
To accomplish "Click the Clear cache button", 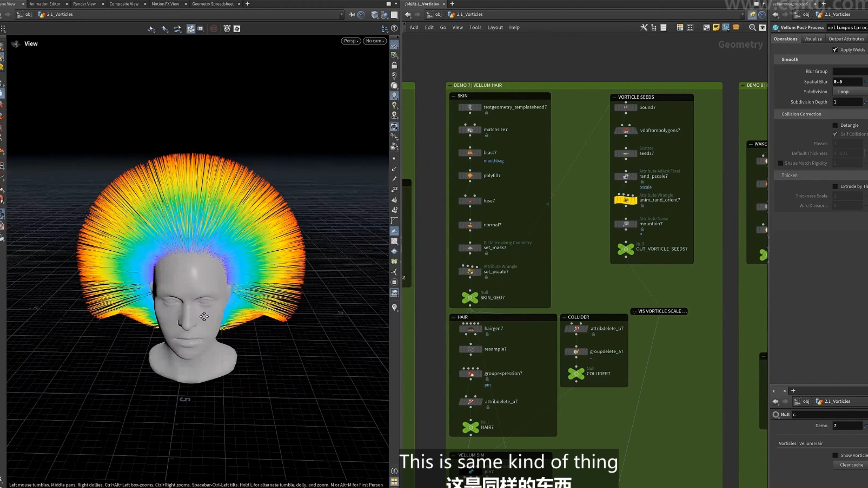I will (x=851, y=465).
